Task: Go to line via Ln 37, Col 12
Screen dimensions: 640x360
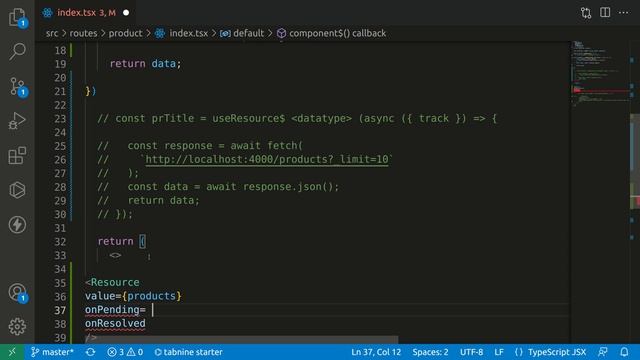Action: (376, 352)
